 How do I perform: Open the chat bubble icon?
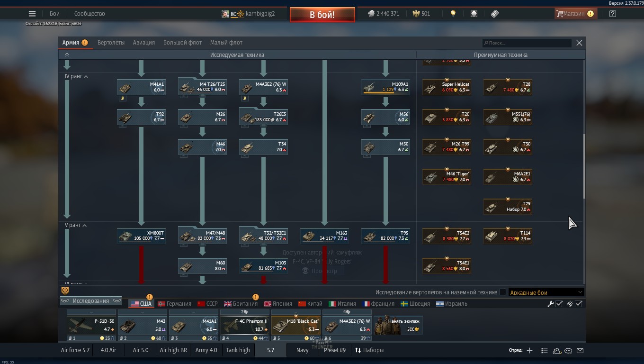(x=568, y=351)
